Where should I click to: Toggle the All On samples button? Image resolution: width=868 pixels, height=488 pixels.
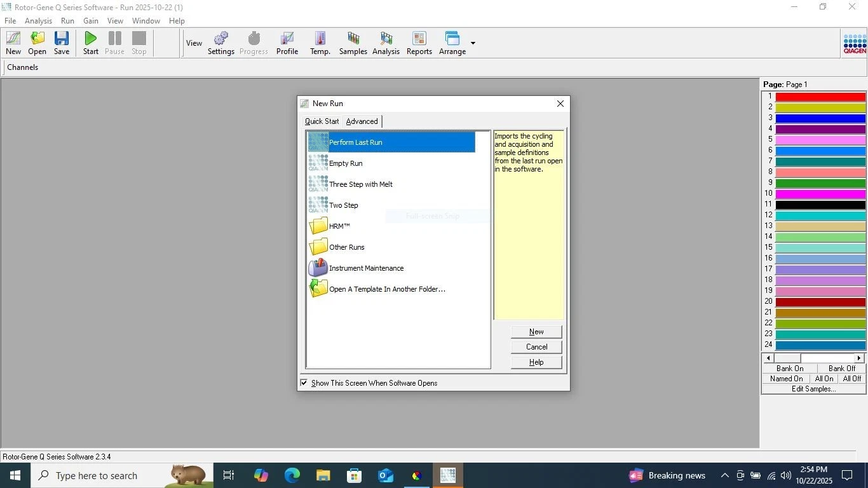coord(824,379)
